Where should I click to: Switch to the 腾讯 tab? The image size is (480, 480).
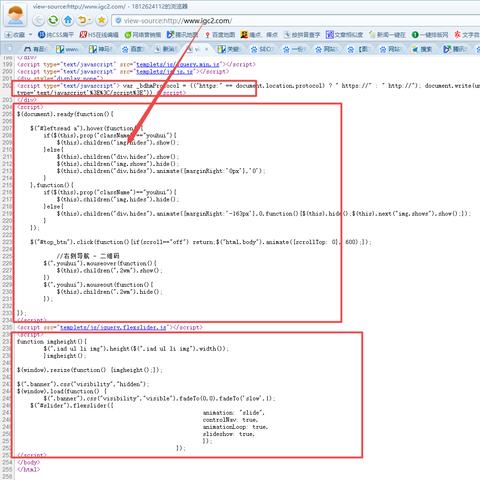click(455, 49)
